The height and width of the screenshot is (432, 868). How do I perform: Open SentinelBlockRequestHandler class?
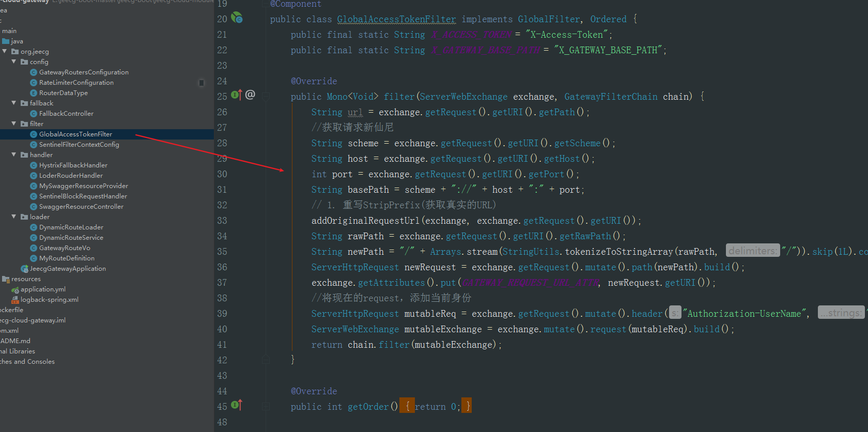pos(83,196)
